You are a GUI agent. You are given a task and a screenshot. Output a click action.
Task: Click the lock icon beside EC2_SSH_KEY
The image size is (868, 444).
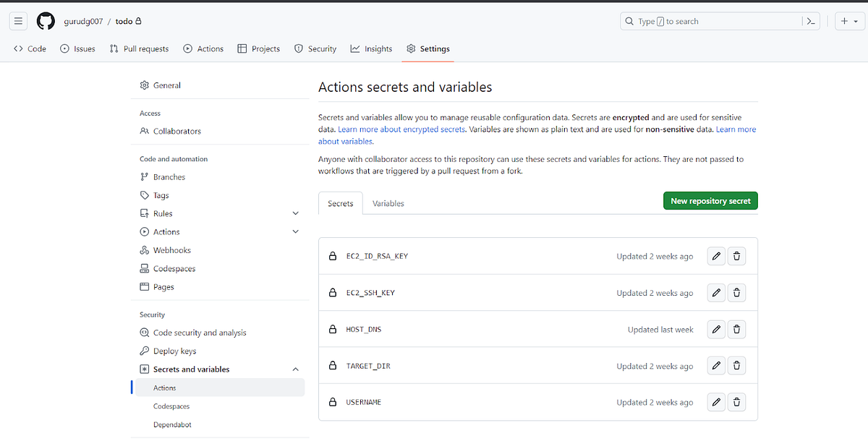333,292
